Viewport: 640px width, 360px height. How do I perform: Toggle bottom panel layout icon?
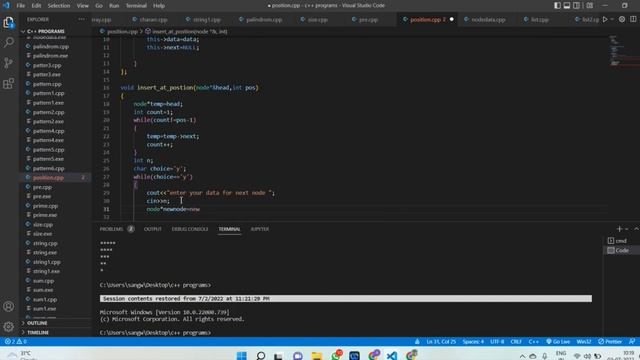tap(567, 6)
